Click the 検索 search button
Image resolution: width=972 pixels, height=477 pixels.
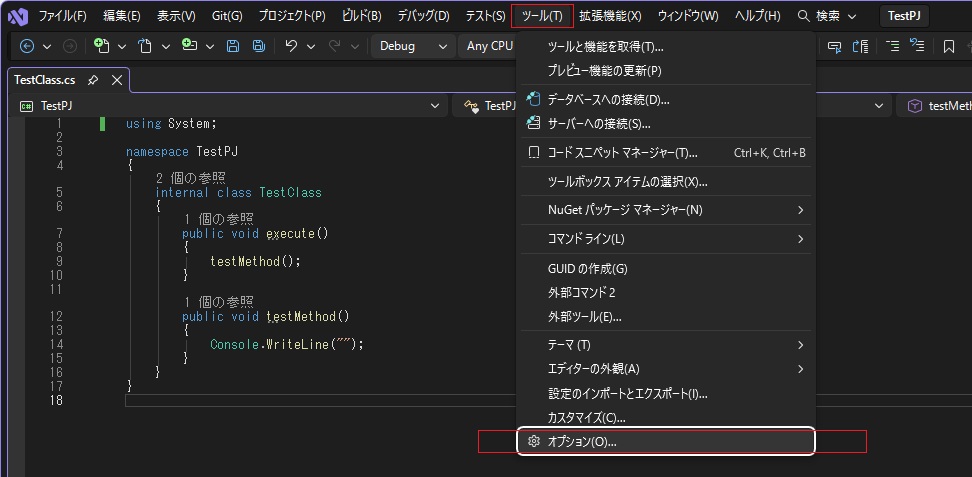coord(827,16)
